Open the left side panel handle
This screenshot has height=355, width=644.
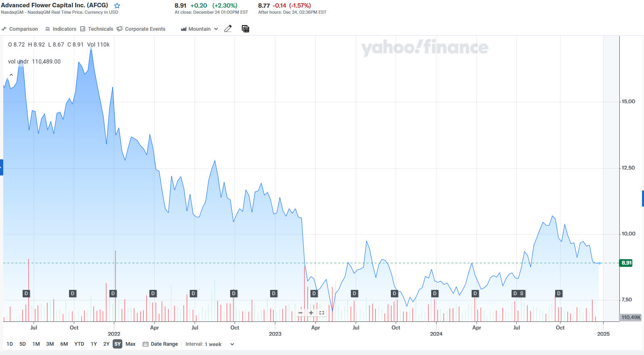click(1, 167)
